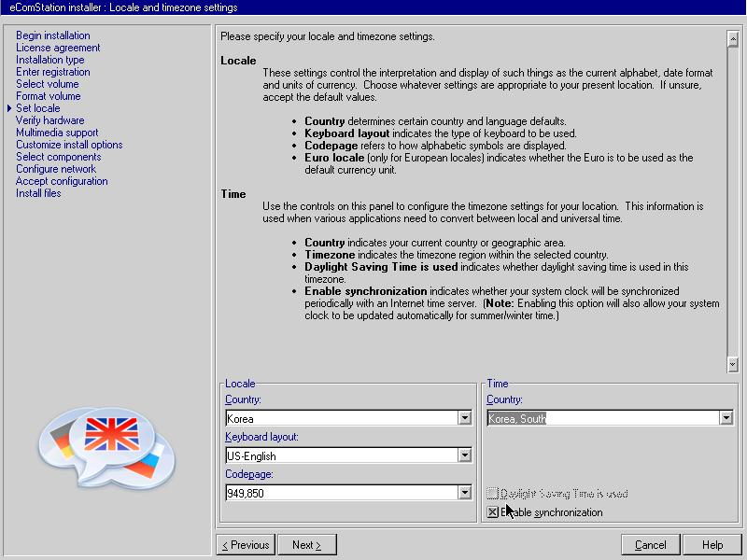The width and height of the screenshot is (747, 560).
Task: Open Help for this page
Action: click(x=712, y=545)
